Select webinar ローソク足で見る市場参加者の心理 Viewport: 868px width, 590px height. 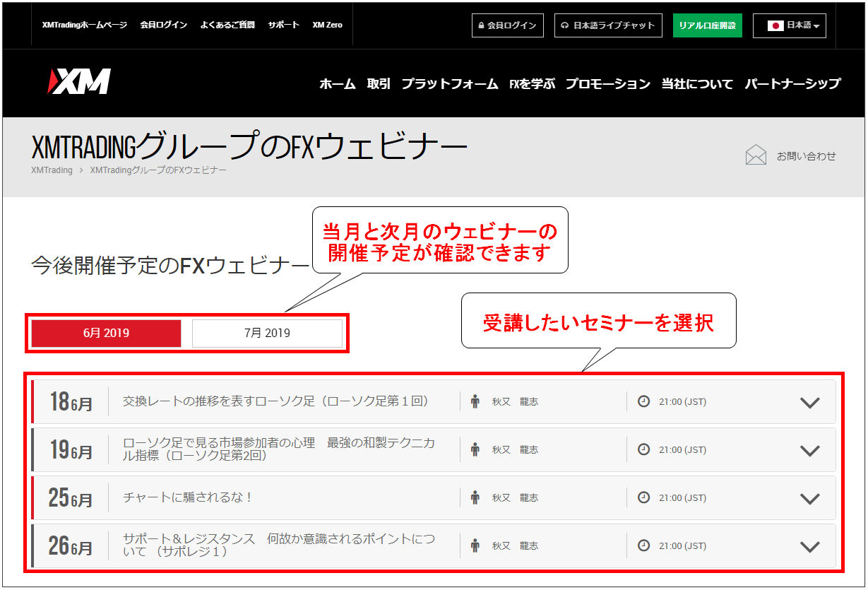(279, 449)
